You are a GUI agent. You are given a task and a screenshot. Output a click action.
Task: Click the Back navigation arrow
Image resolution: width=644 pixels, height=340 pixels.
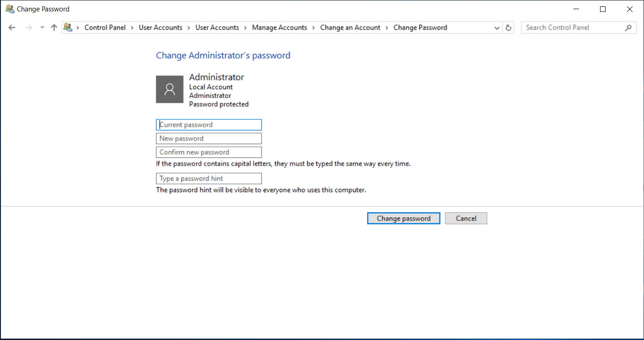pyautogui.click(x=12, y=27)
